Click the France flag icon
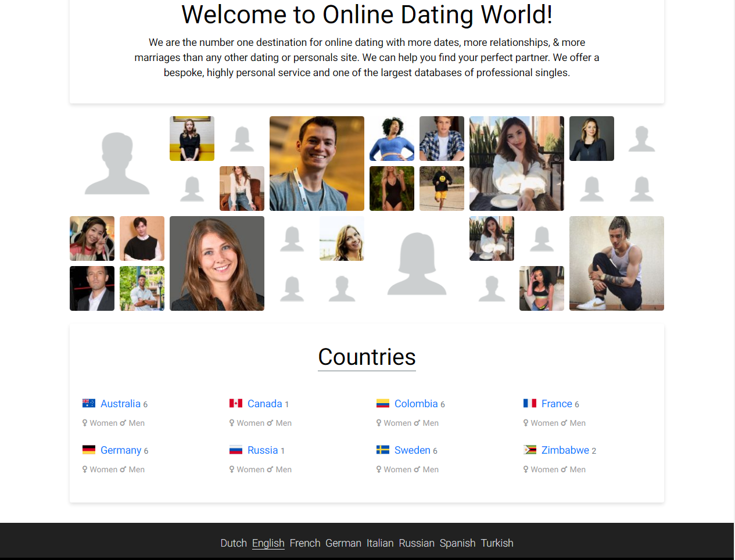735x560 pixels. (x=529, y=403)
